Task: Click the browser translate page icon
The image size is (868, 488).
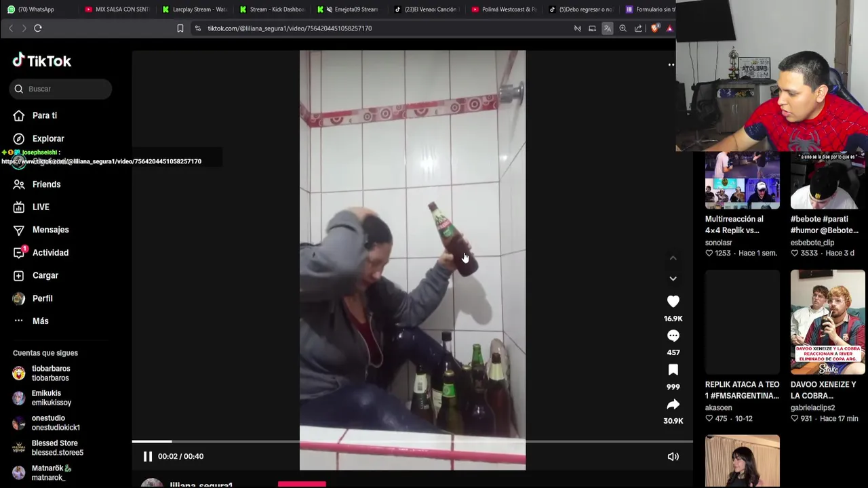Action: tap(607, 28)
